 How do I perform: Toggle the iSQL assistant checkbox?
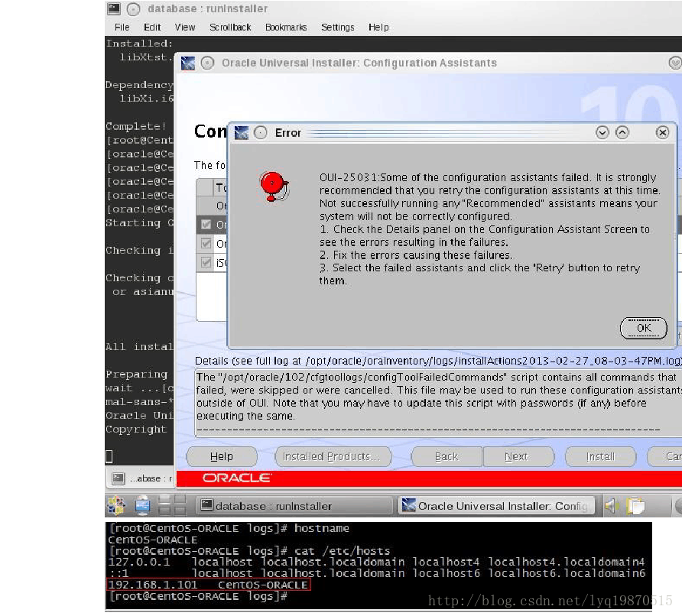(206, 263)
